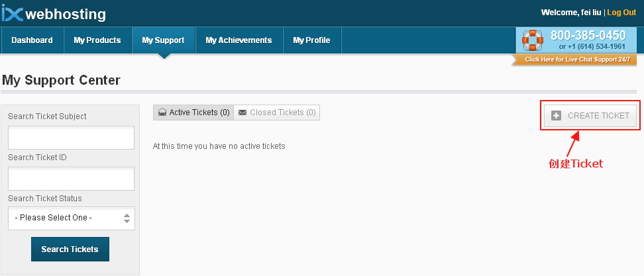The width and height of the screenshot is (644, 276).
Task: Switch to My Profile tab
Action: pos(311,40)
